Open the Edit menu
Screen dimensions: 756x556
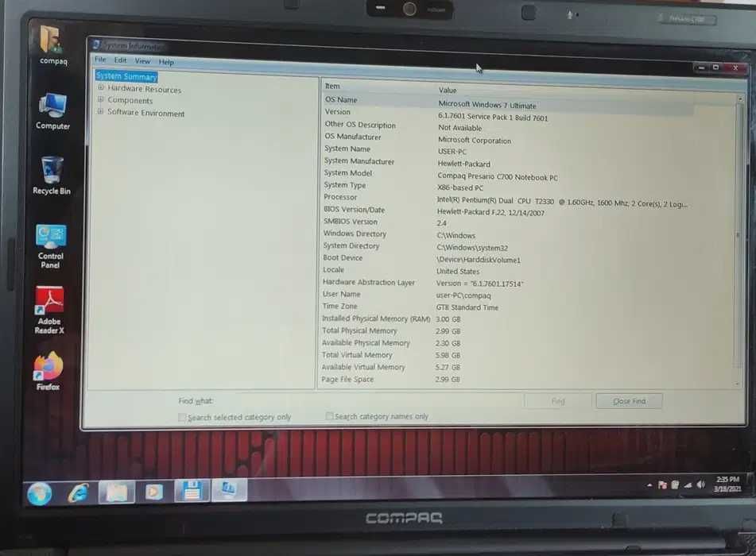pyautogui.click(x=120, y=60)
